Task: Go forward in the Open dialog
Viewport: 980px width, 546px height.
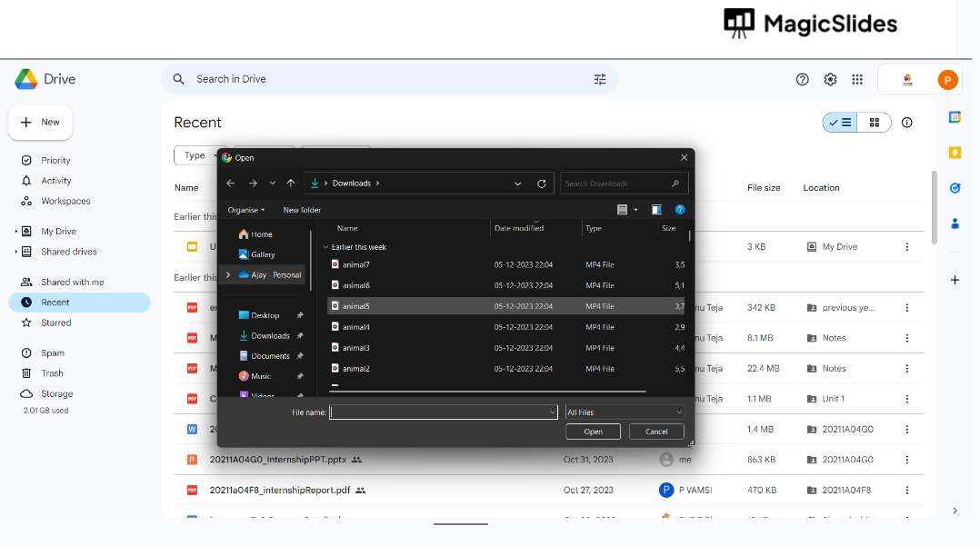Action: point(253,183)
